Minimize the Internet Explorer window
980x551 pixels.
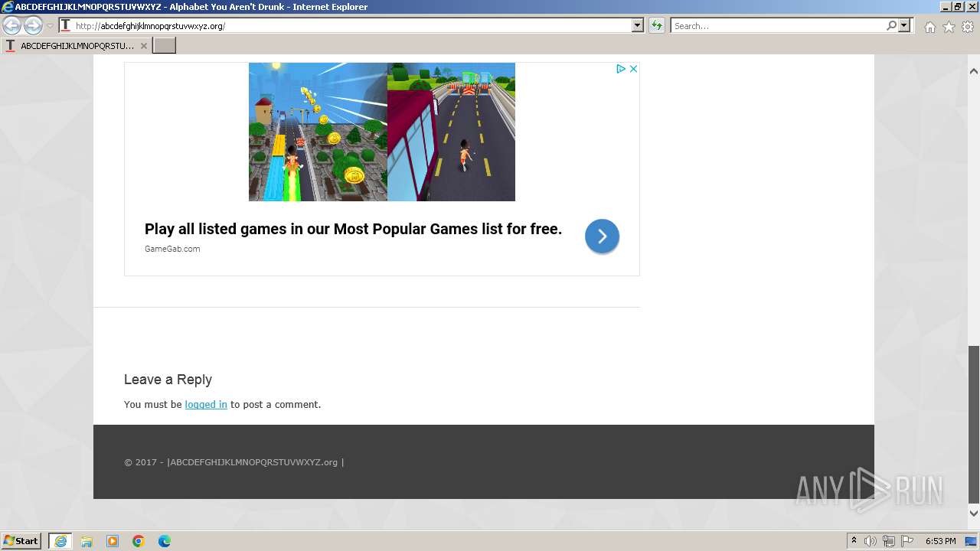946,6
